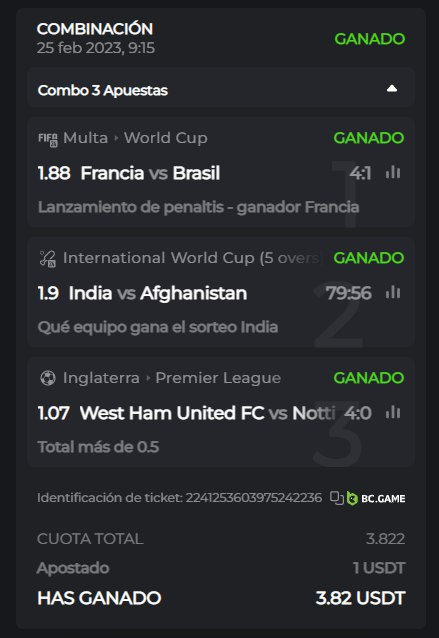
Task: Click the COMBINACIÓN title
Action: tap(95, 29)
